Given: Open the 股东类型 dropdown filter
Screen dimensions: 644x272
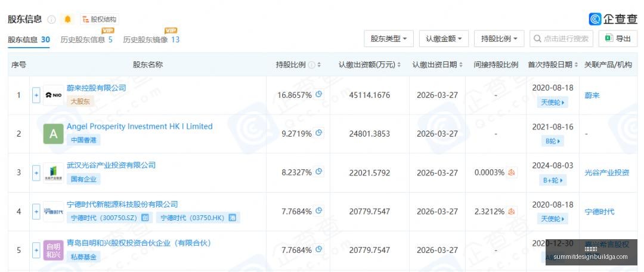Looking at the screenshot, I should tap(389, 39).
